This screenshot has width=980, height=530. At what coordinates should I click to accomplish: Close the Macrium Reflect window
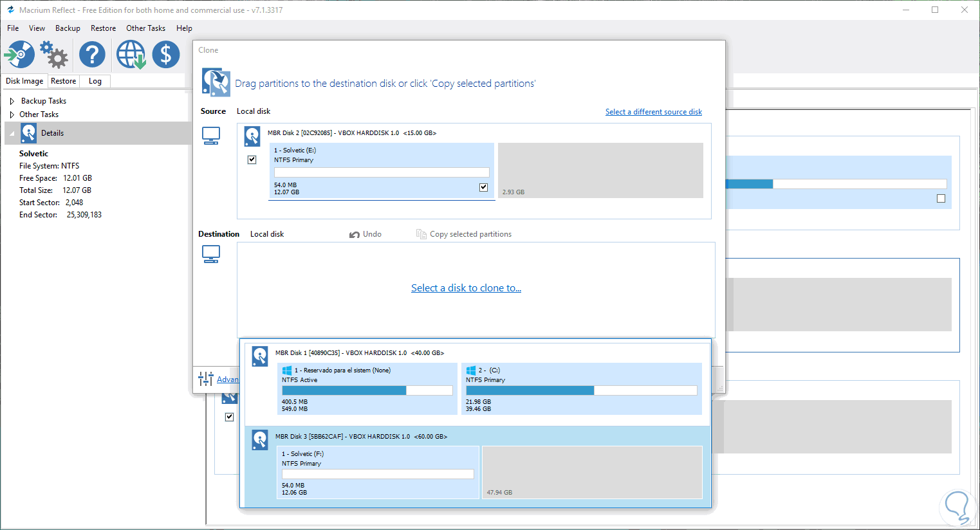coord(965,10)
